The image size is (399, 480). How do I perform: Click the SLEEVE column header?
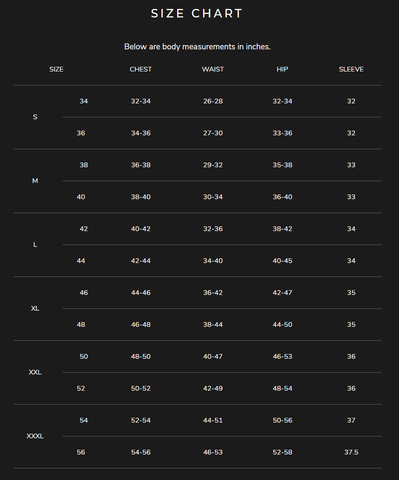(x=351, y=69)
